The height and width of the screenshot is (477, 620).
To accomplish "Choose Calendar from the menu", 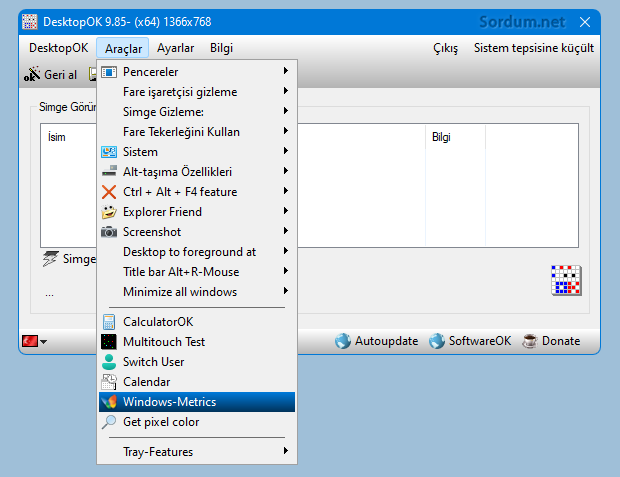I will (197, 382).
